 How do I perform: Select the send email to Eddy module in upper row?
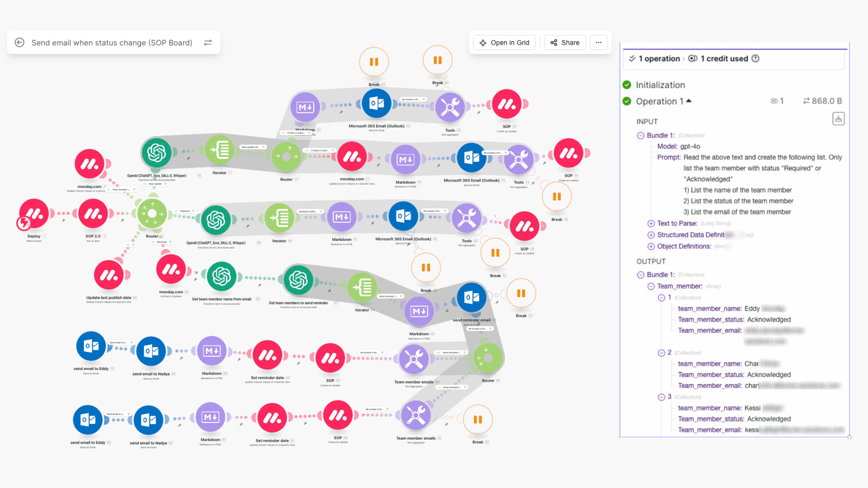tap(91, 346)
